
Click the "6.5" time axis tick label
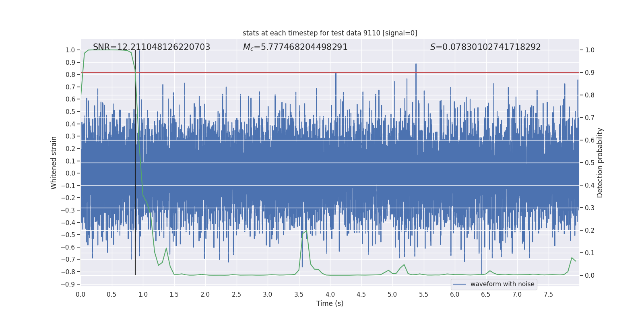[x=486, y=294]
